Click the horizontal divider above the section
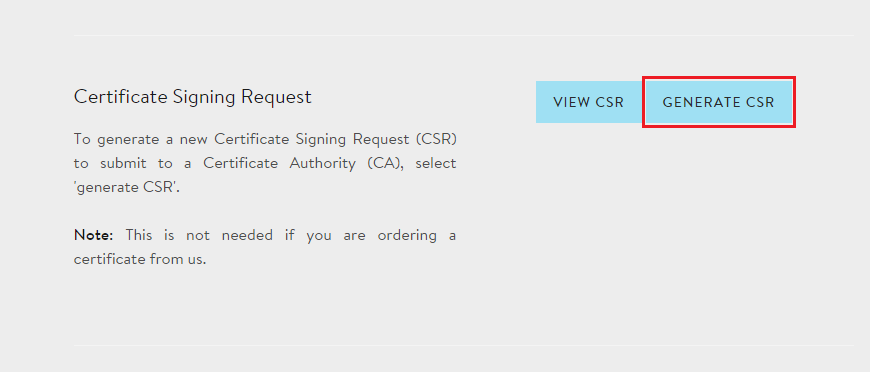Image resolution: width=870 pixels, height=372 pixels. point(463,36)
